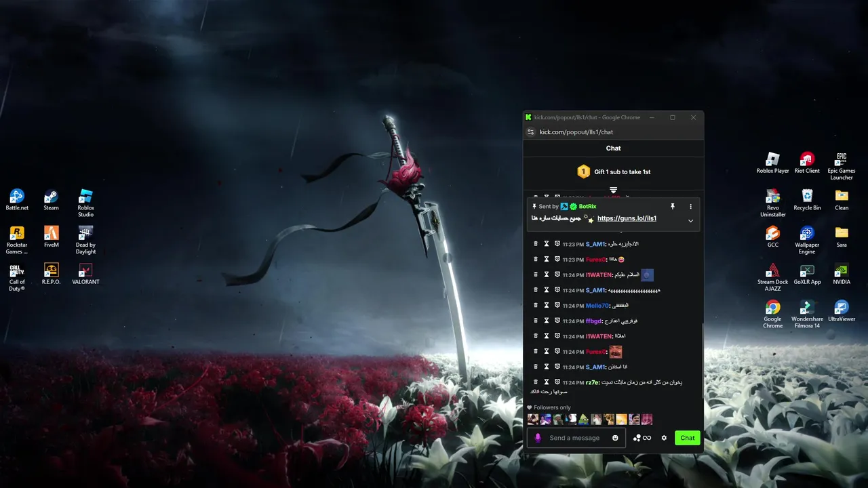Click the 'Followers only' status label
Image resolution: width=868 pixels, height=488 pixels.
click(x=552, y=407)
